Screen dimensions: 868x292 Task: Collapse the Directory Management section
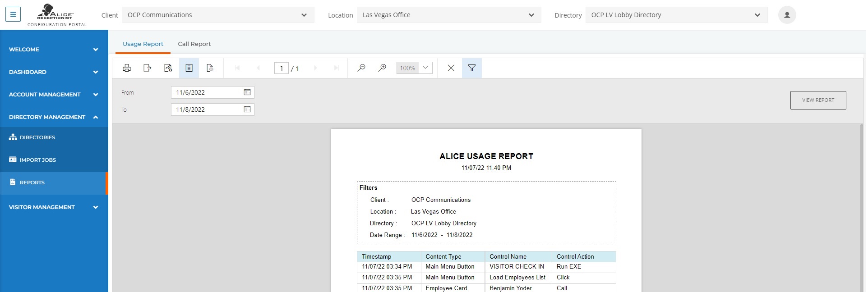54,117
